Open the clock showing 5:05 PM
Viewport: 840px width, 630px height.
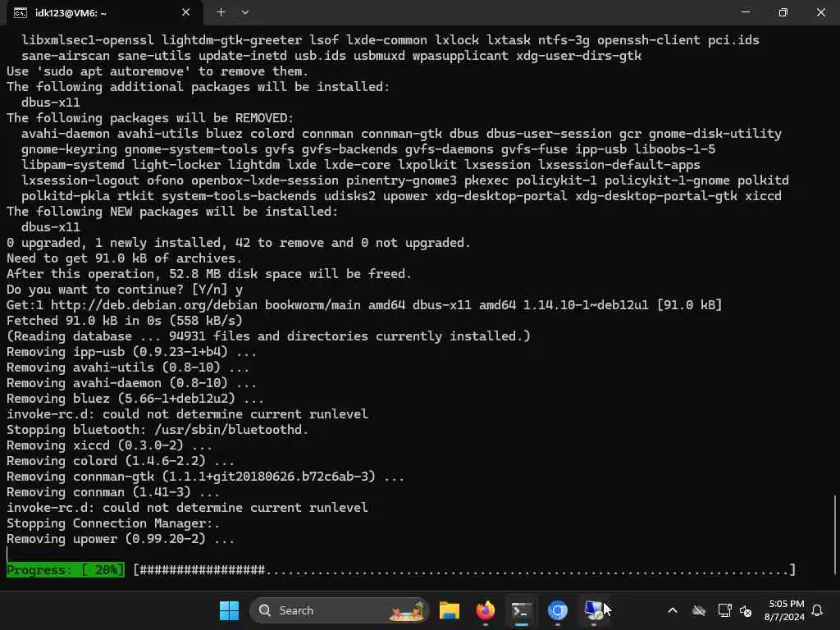point(784,610)
